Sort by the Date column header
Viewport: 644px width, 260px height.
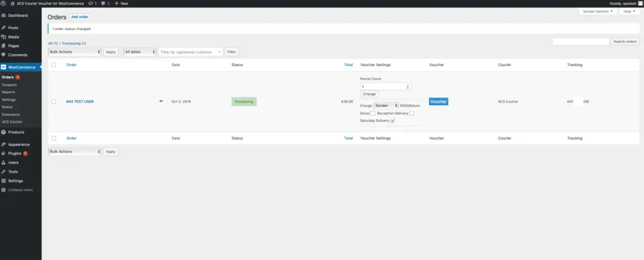pos(176,65)
